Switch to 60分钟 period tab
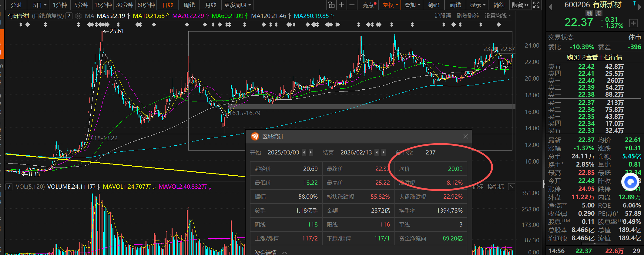This screenshot has width=644, height=255. pos(146,5)
